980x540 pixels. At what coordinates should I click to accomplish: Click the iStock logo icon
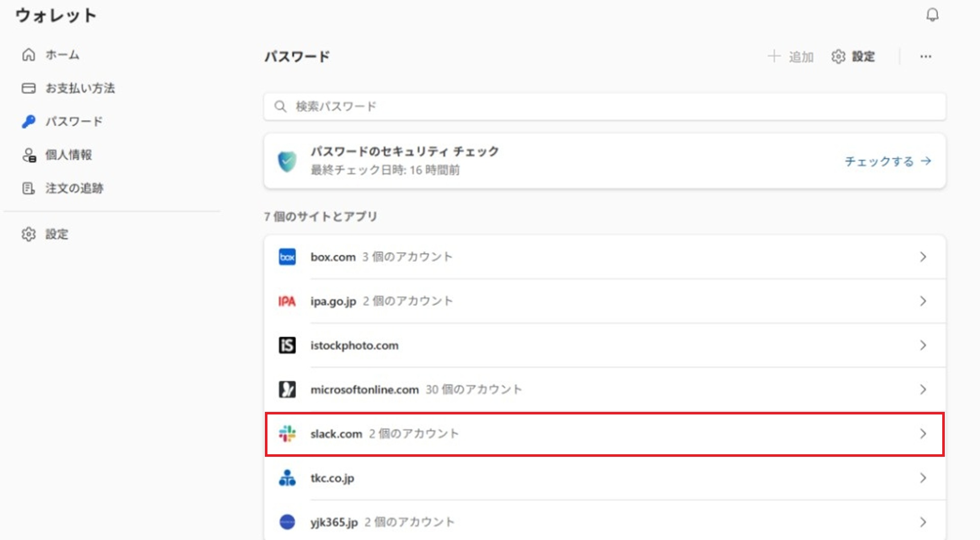[x=287, y=346]
